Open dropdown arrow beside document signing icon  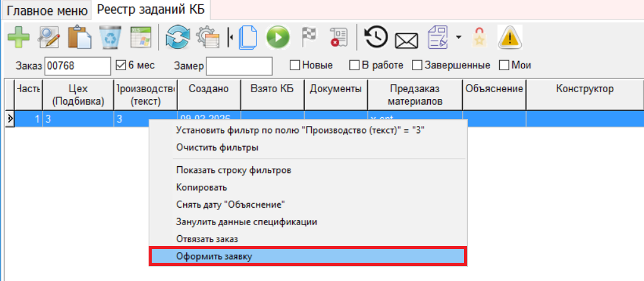tap(458, 38)
